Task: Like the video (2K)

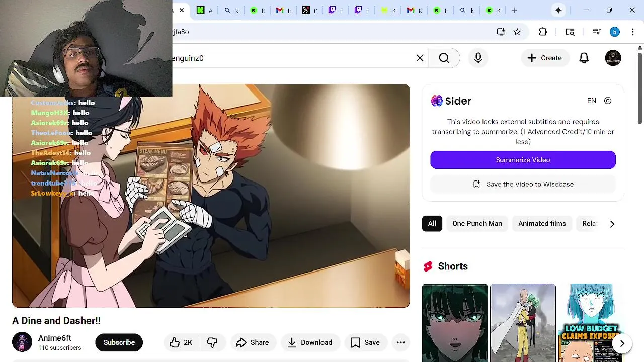Action: [x=182, y=342]
